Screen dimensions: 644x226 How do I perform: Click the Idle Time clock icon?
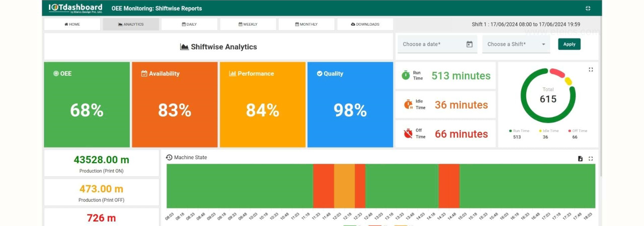tap(408, 104)
